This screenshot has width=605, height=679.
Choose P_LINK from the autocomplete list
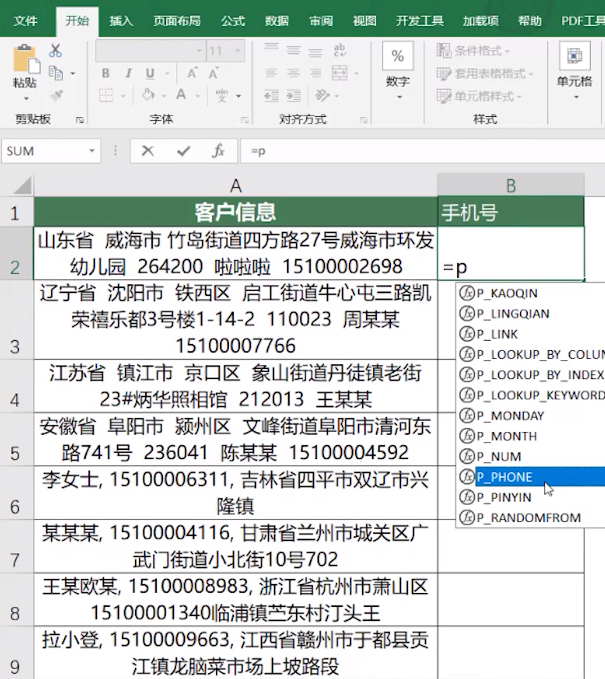click(x=531, y=334)
